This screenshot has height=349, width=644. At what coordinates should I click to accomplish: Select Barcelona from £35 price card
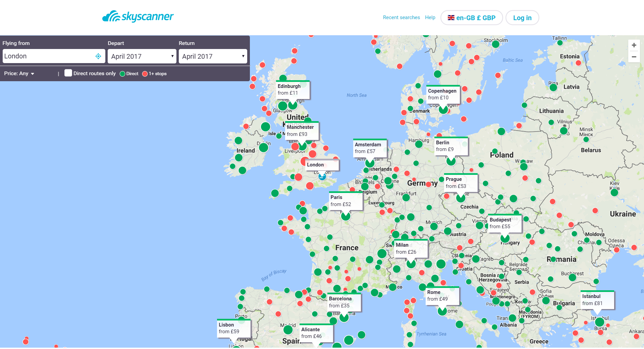click(x=344, y=302)
